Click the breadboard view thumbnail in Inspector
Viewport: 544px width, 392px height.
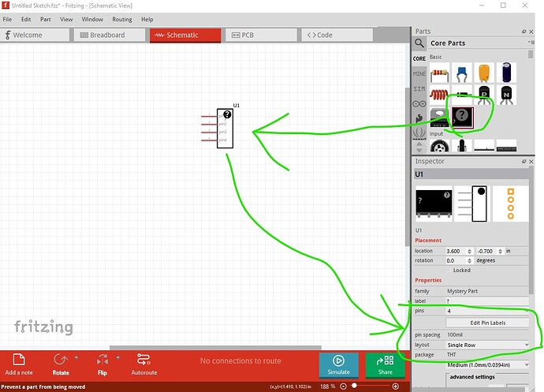tap(434, 203)
